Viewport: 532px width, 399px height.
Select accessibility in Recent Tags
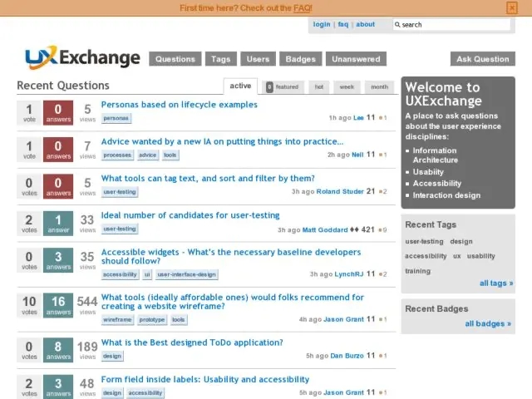click(x=426, y=256)
